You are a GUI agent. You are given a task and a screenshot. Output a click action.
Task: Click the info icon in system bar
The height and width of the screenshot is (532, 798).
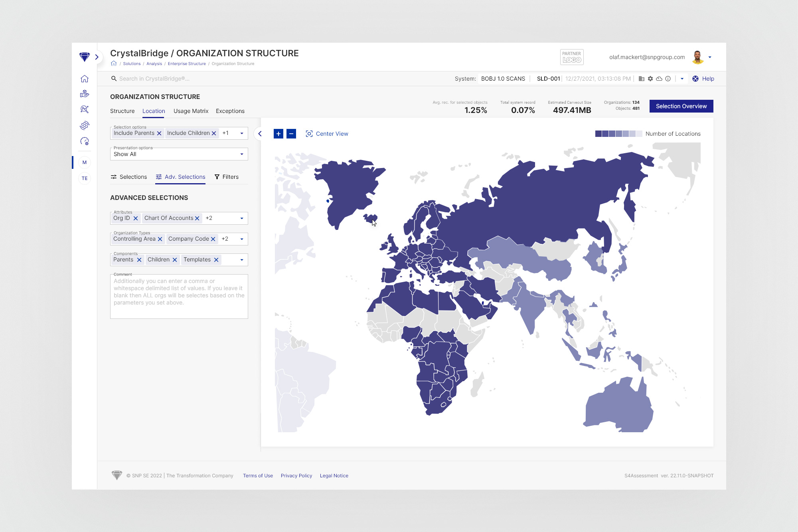click(668, 79)
